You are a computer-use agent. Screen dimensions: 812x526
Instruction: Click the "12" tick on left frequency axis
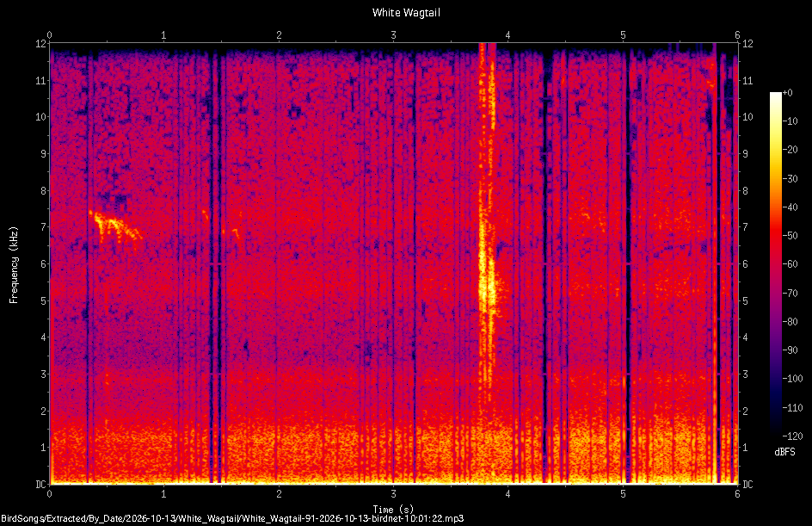tap(40, 44)
